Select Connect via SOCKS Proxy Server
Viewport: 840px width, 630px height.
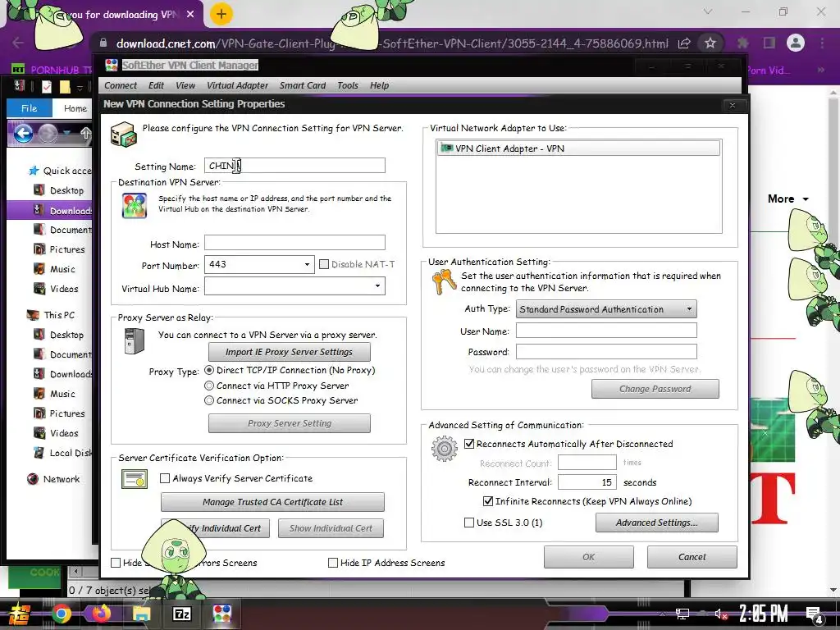pyautogui.click(x=209, y=400)
